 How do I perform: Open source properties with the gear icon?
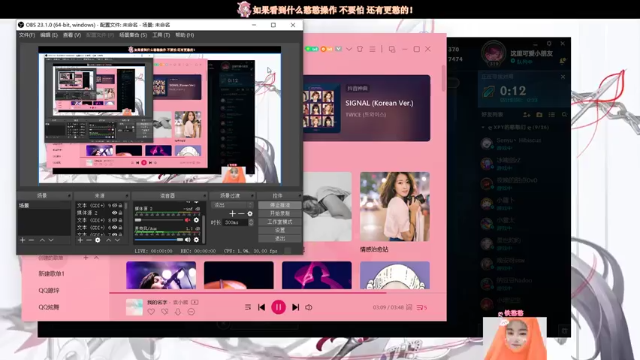pos(98,240)
